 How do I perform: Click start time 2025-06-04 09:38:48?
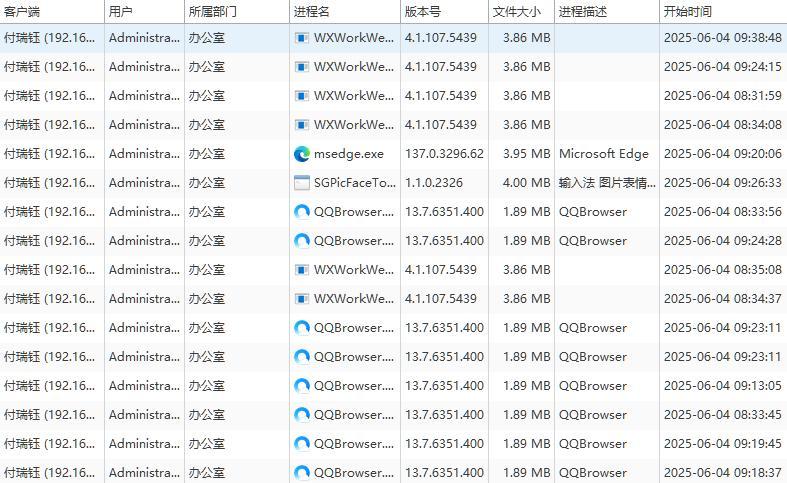pos(723,38)
